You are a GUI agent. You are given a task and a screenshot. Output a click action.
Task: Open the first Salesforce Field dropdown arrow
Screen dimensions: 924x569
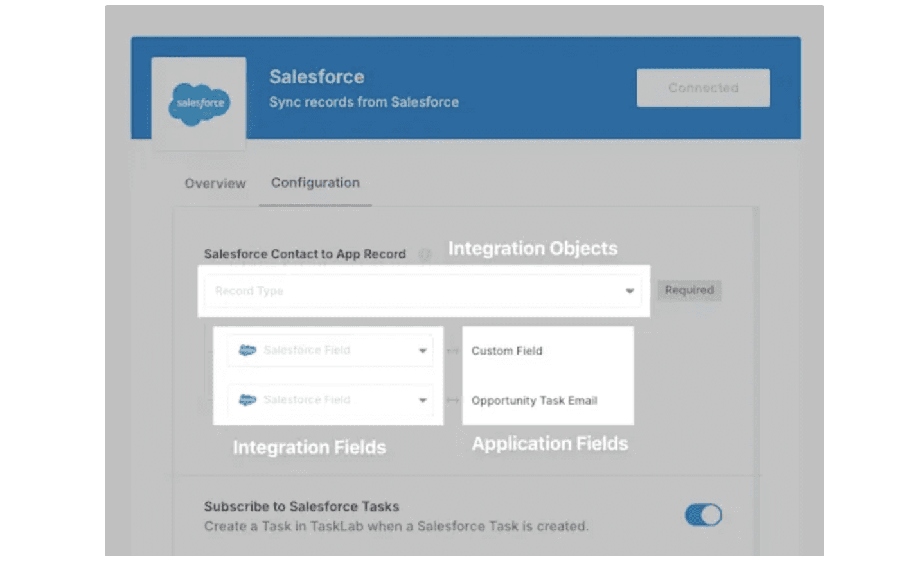[423, 351]
